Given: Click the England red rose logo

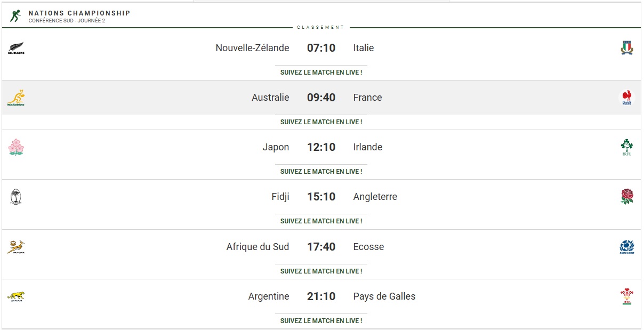Looking at the screenshot, I should [x=627, y=197].
